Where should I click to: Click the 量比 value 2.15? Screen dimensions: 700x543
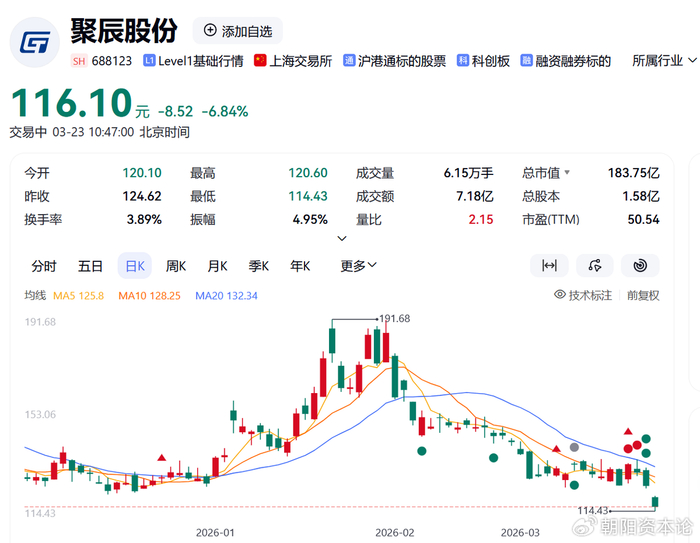(481, 219)
